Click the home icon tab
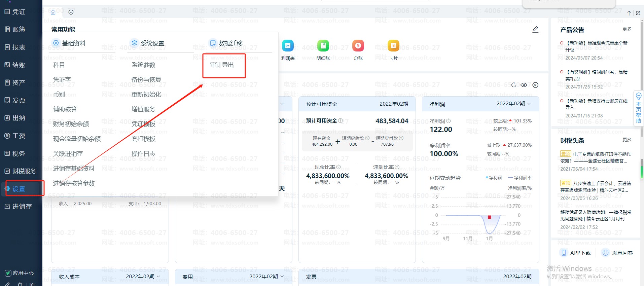The width and height of the screenshot is (644, 286). coord(53,12)
